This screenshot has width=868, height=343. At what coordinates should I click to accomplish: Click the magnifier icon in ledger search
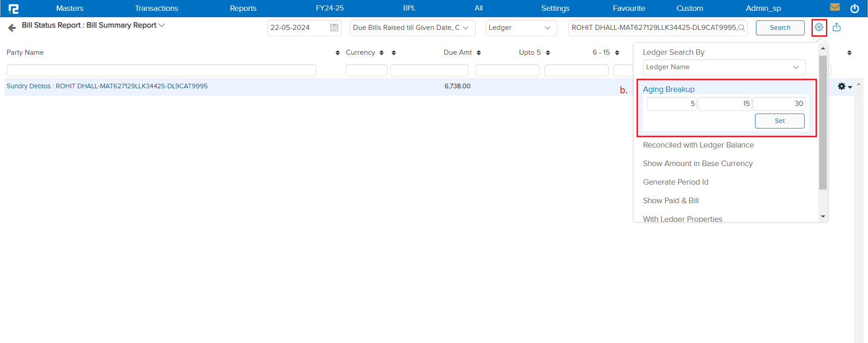pos(741,28)
